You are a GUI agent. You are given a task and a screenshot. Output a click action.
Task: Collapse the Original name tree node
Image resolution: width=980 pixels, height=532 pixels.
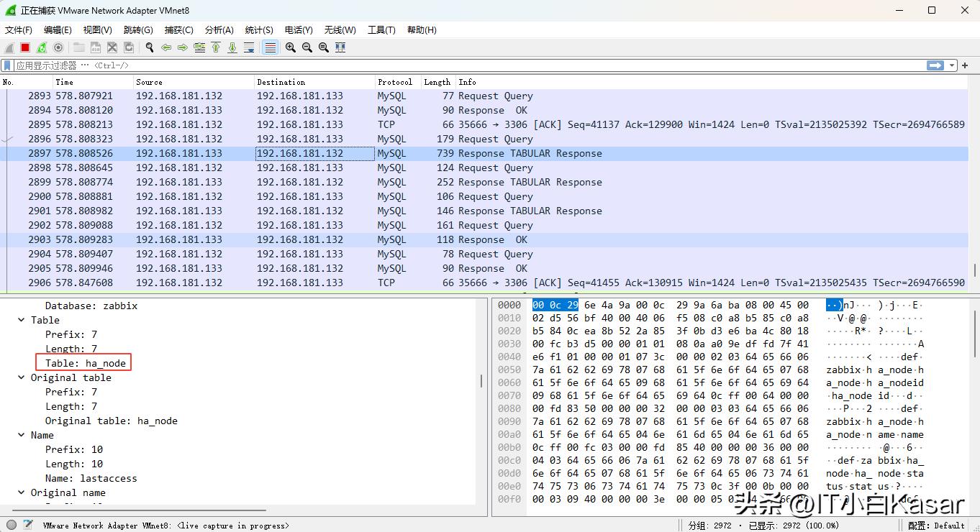(21, 492)
